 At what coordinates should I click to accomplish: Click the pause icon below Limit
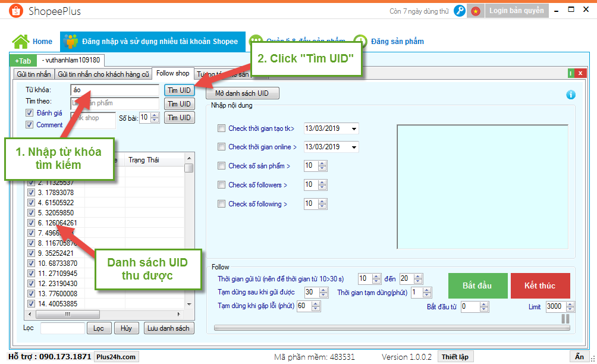pos(565,319)
